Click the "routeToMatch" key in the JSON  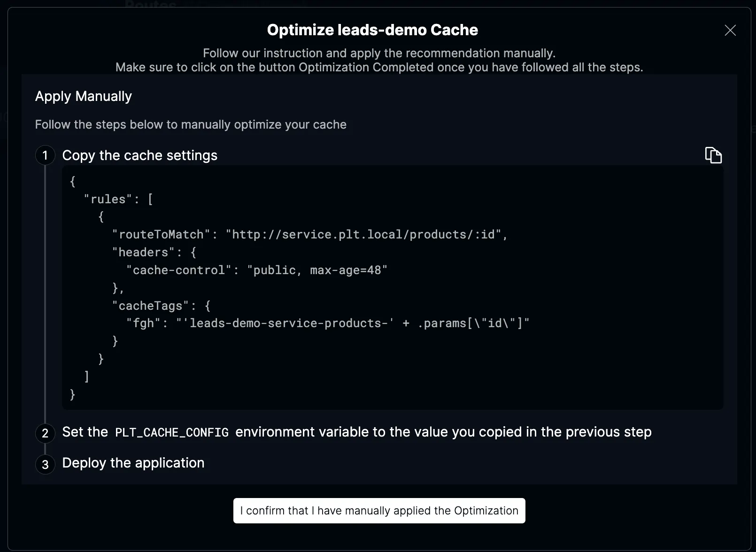[x=161, y=234]
